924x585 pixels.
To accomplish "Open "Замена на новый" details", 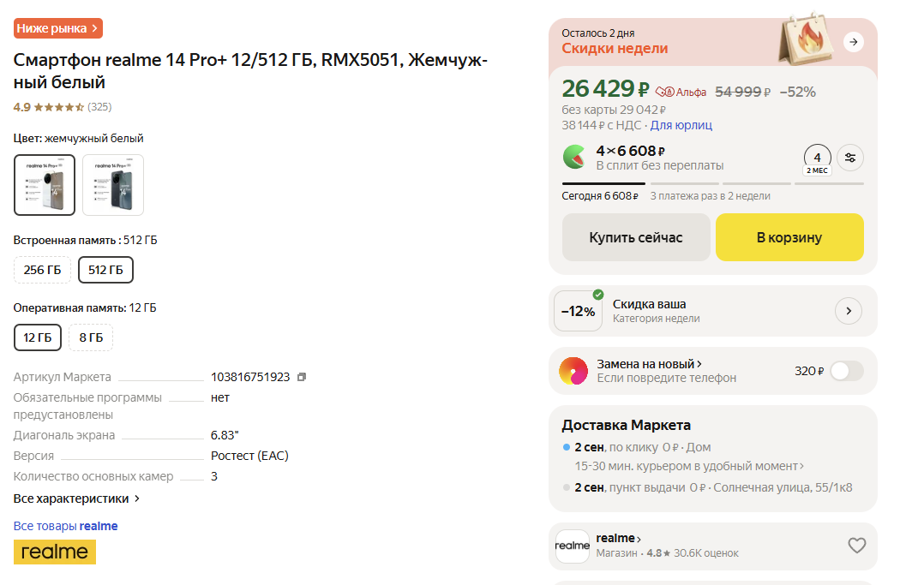I will pos(650,364).
